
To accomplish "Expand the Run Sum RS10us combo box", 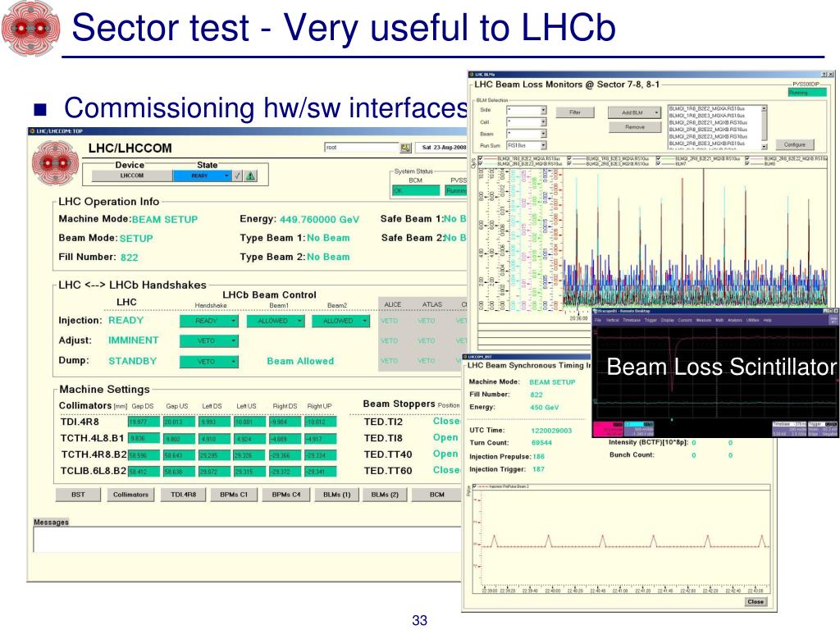I will tap(543, 146).
